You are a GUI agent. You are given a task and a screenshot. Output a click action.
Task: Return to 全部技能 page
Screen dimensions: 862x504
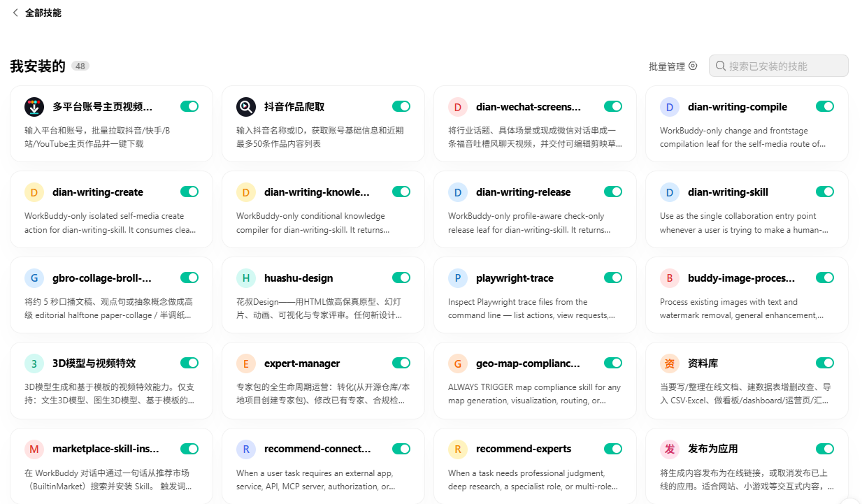click(43, 13)
